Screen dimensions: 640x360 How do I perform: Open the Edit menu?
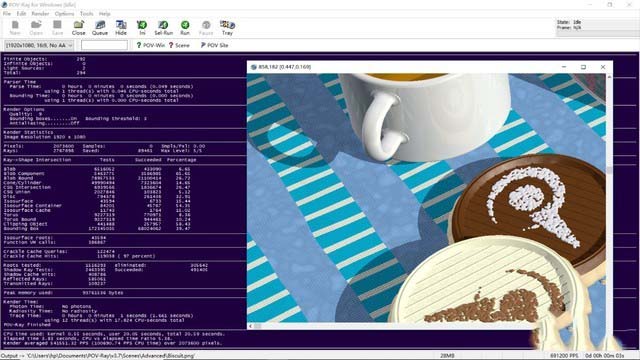pos(21,13)
